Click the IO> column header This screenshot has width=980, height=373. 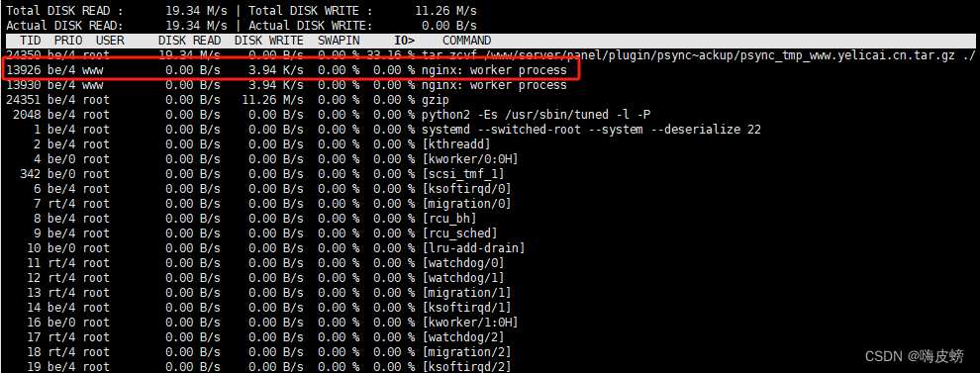405,41
